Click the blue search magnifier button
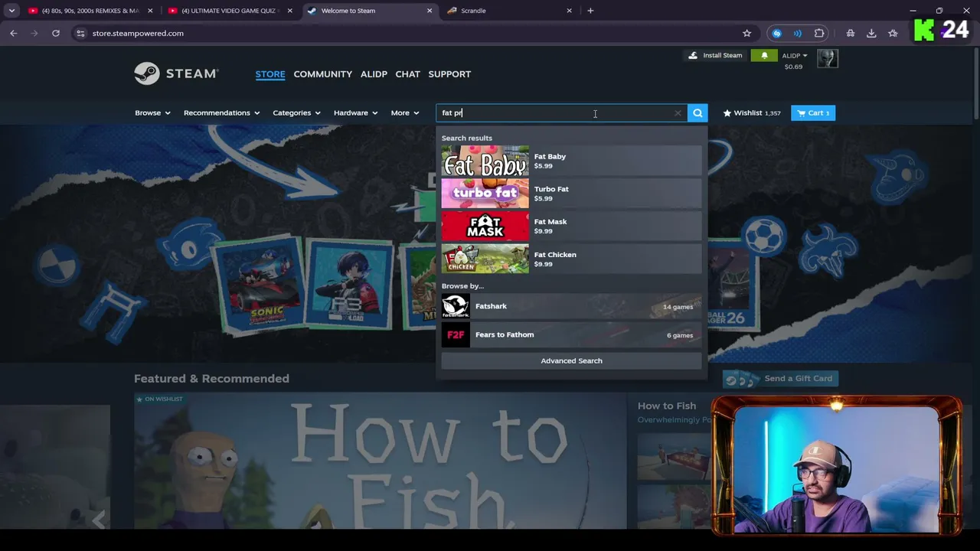980x551 pixels. [697, 113]
